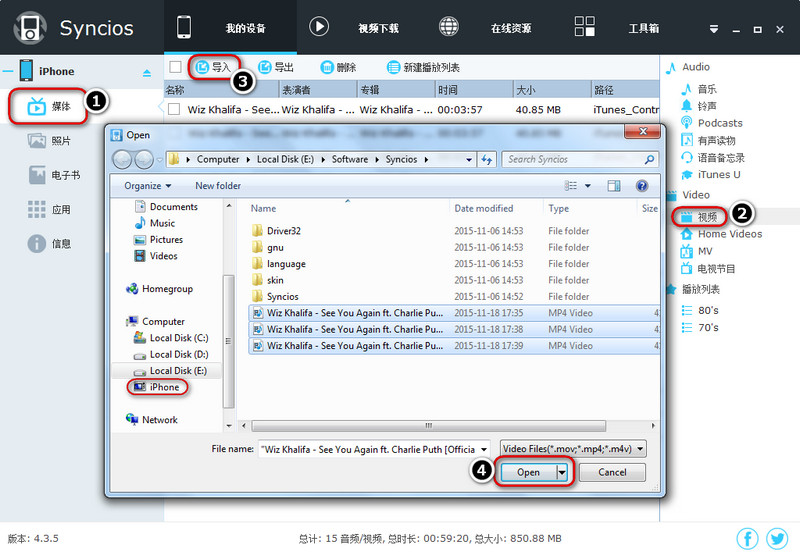Check the Wiz Khalifa track row checkbox
The width and height of the screenshot is (800, 556).
[x=174, y=109]
